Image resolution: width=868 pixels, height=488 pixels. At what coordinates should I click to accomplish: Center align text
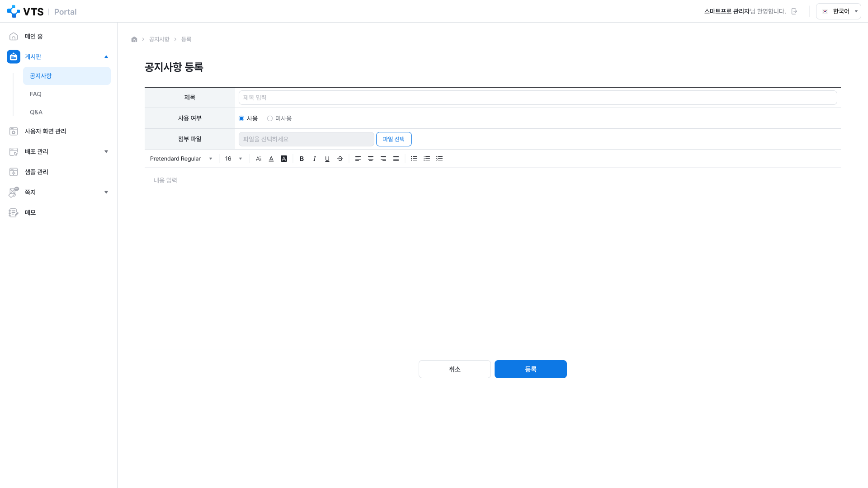pos(371,159)
